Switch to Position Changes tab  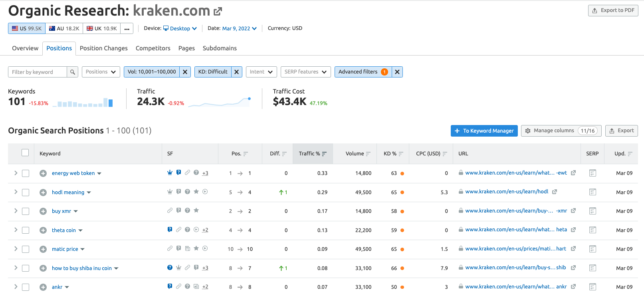pyautogui.click(x=104, y=48)
